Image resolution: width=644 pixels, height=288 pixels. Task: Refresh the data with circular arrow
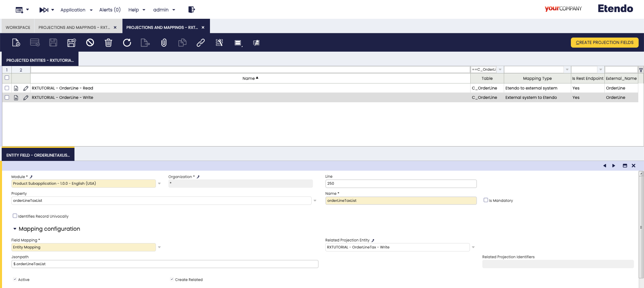coord(127,43)
